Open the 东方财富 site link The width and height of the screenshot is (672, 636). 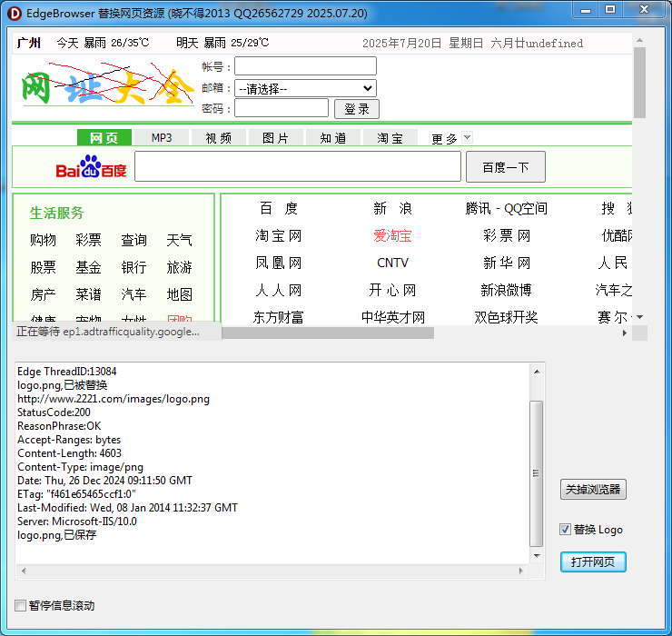pyautogui.click(x=279, y=317)
